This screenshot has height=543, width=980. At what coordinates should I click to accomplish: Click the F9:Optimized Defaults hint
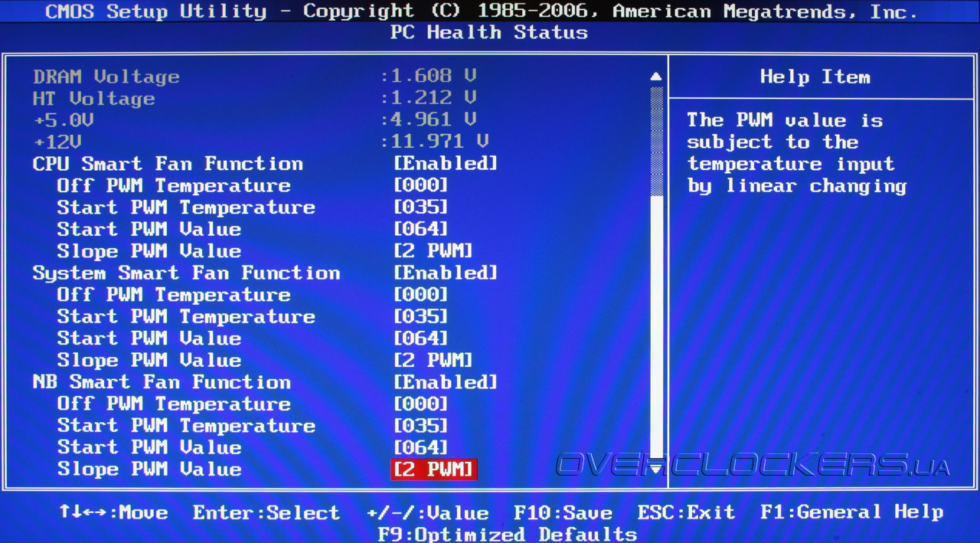click(507, 534)
